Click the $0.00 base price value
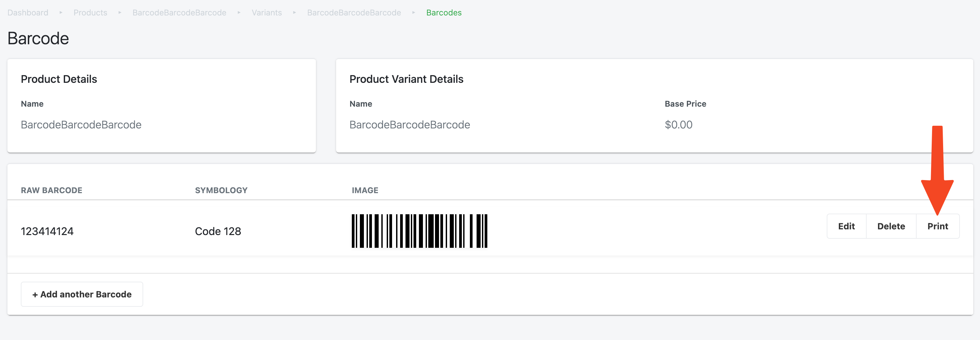 pos(678,125)
